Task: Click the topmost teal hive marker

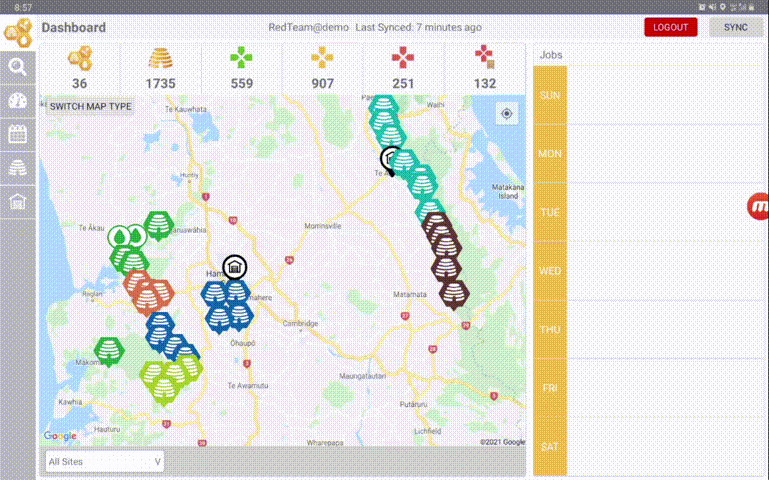Action: [x=384, y=104]
